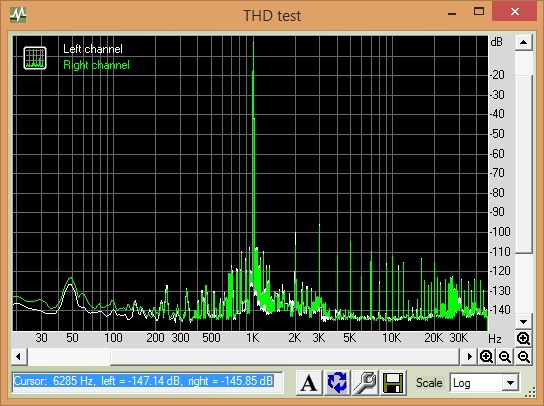The height and width of the screenshot is (406, 544).
Task: Minimize the THD test window
Action: coord(452,13)
